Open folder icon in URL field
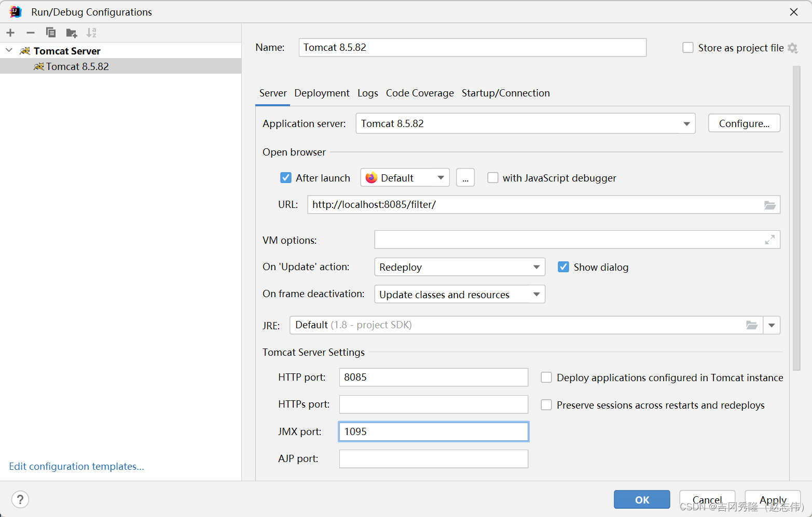The height and width of the screenshot is (517, 812). (770, 205)
